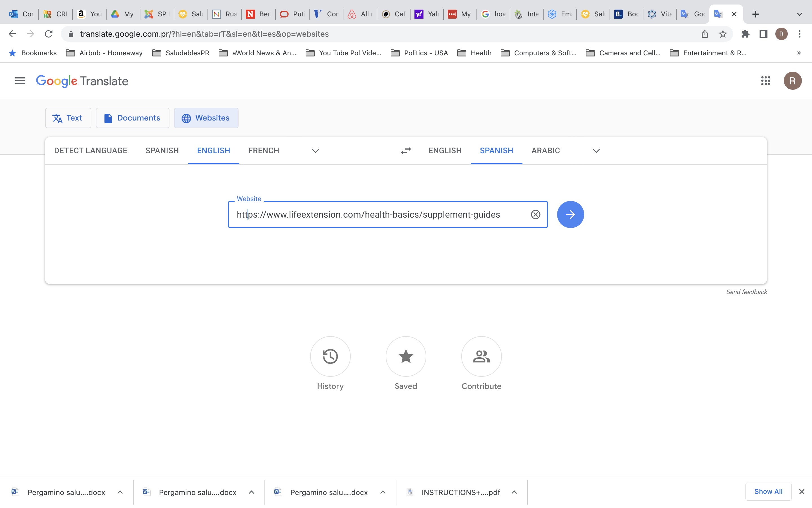
Task: Switch to the Outlook tab
Action: point(21,14)
